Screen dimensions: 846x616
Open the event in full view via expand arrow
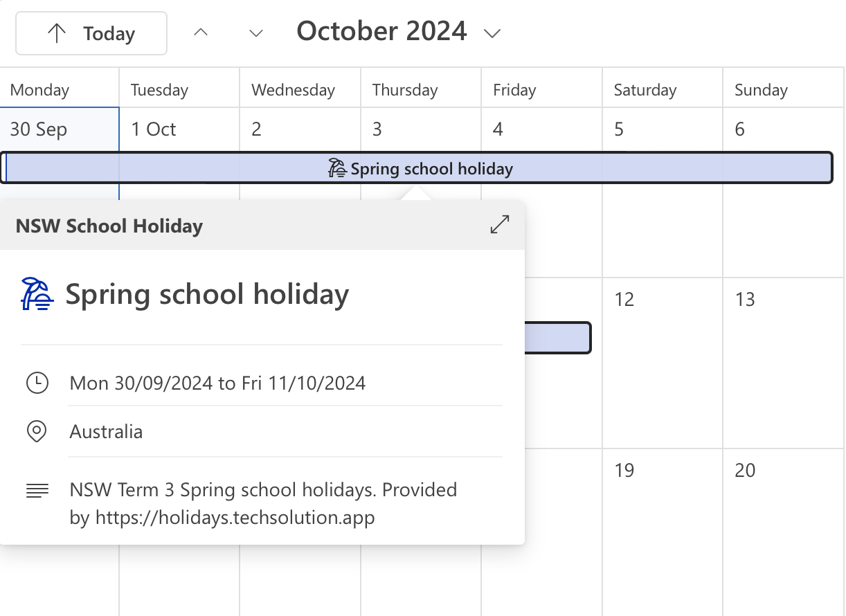click(x=499, y=224)
